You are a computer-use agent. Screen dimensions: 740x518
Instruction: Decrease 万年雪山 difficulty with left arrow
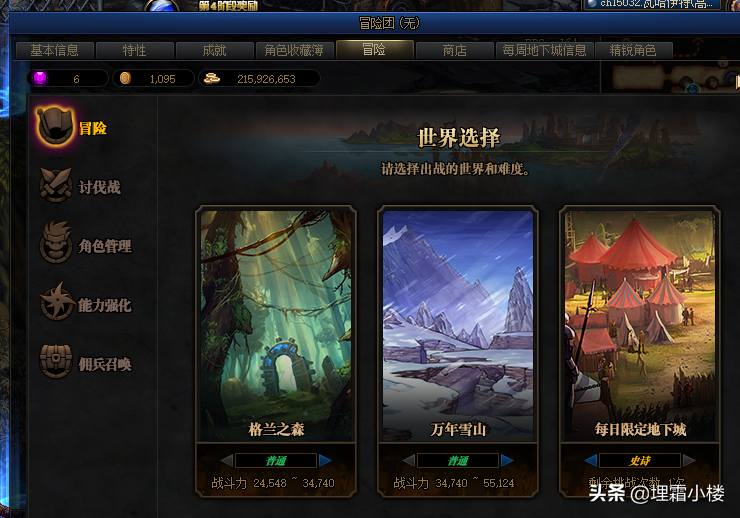(409, 460)
